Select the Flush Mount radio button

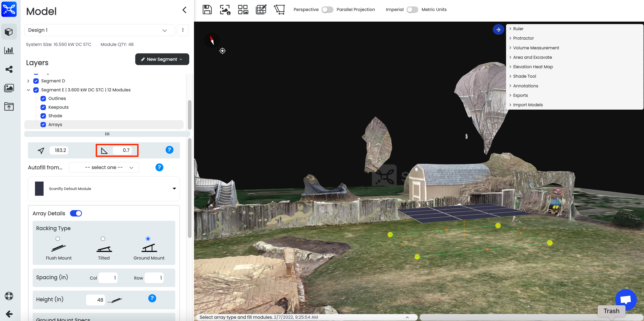pyautogui.click(x=58, y=239)
